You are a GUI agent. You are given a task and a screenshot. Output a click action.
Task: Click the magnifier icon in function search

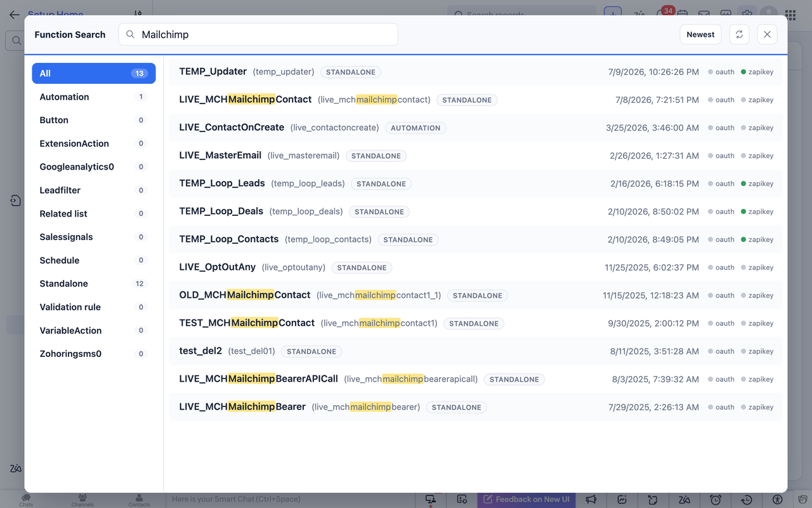[x=130, y=34]
